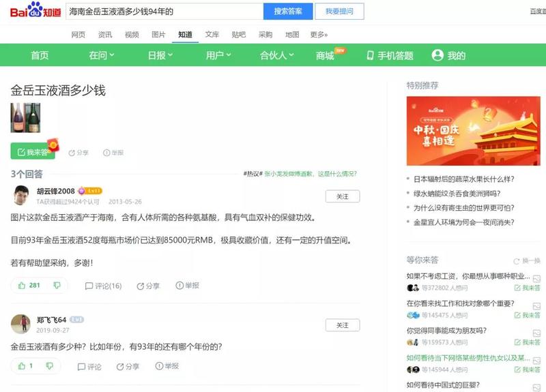Click the search input field
Viewport: 546px width, 392px height.
(164, 12)
